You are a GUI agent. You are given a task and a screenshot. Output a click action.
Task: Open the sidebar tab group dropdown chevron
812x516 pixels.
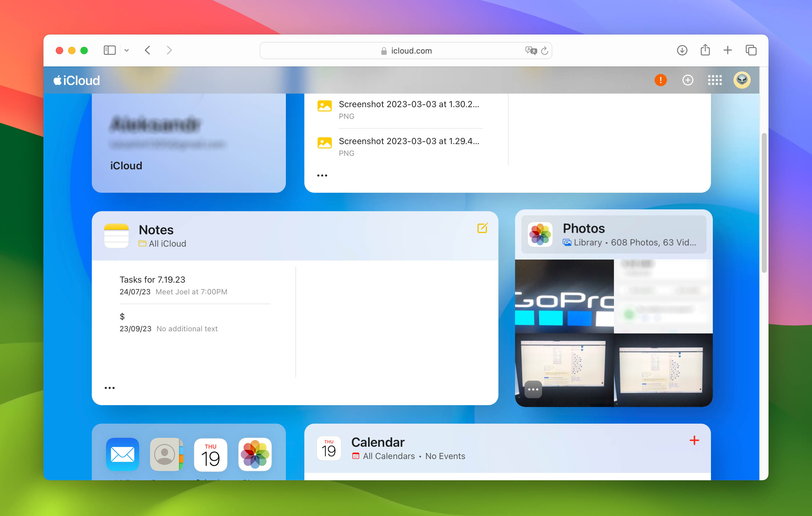tap(127, 50)
